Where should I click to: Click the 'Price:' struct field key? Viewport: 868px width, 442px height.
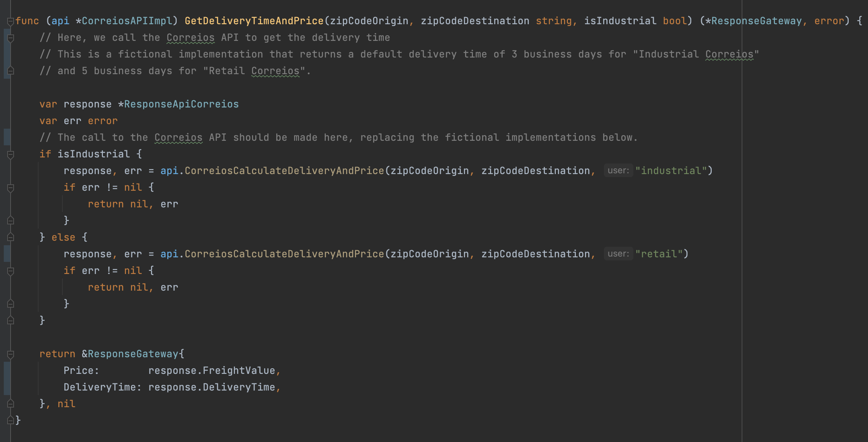pos(81,370)
